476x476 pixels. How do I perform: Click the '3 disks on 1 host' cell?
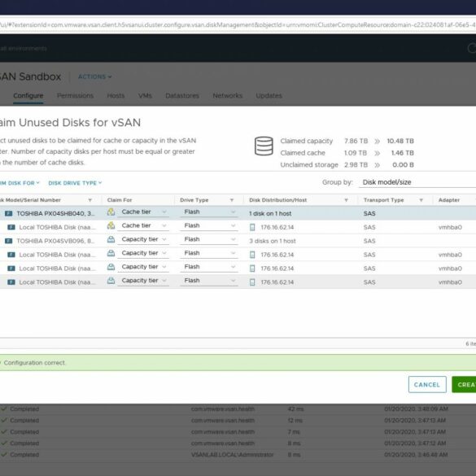(x=273, y=241)
